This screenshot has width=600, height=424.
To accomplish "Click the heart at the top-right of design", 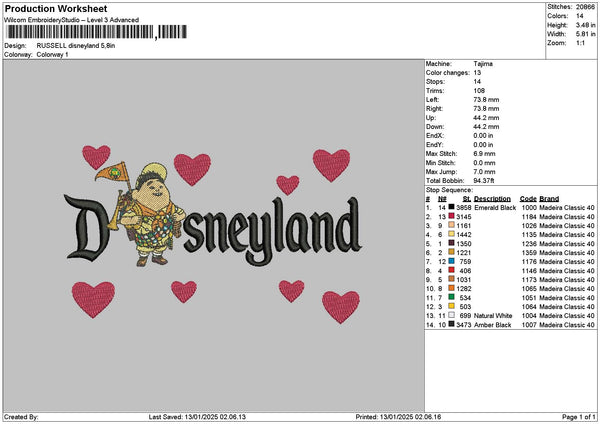I will click(331, 165).
